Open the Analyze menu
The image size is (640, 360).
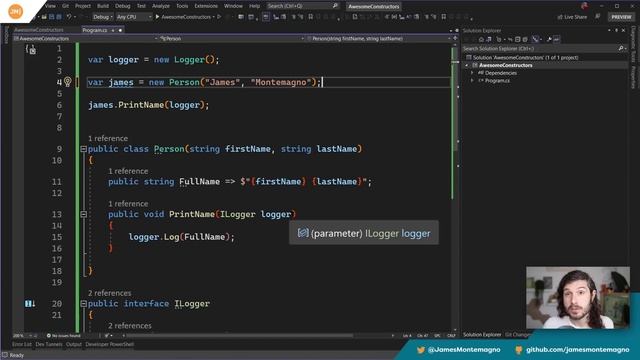[161, 6]
